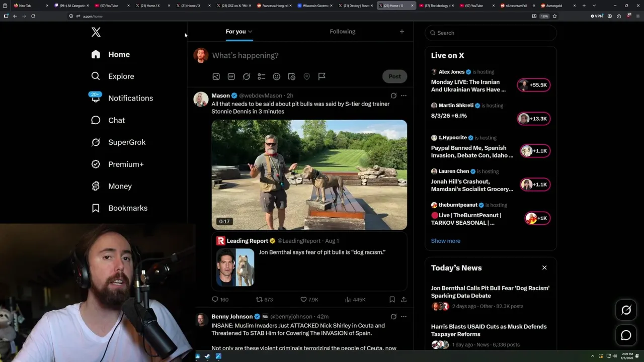Screen dimensions: 644x362
Task: Click the X search input field
Action: [x=491, y=33]
